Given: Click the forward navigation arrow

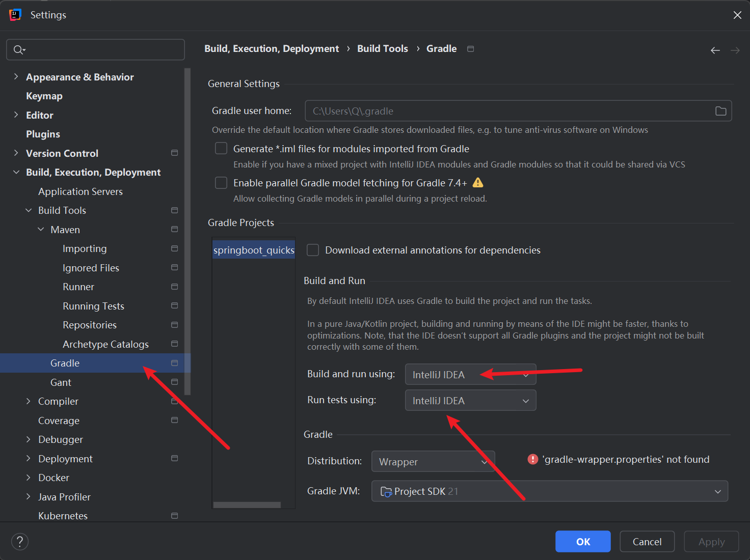Looking at the screenshot, I should click(x=735, y=50).
